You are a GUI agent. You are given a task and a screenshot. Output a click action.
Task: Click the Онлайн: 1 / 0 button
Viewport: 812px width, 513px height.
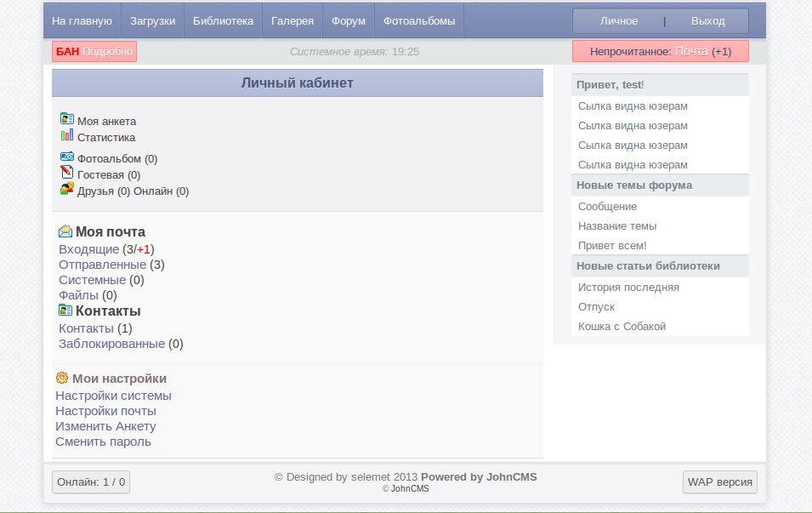91,482
